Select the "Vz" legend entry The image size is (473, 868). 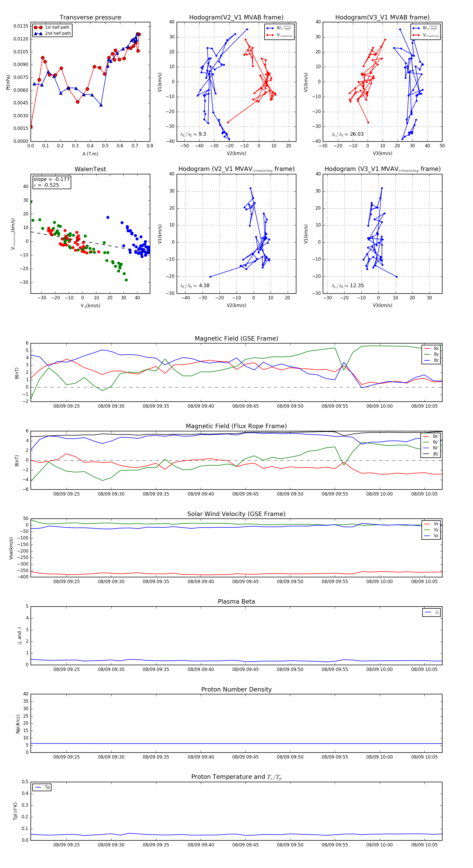(431, 536)
